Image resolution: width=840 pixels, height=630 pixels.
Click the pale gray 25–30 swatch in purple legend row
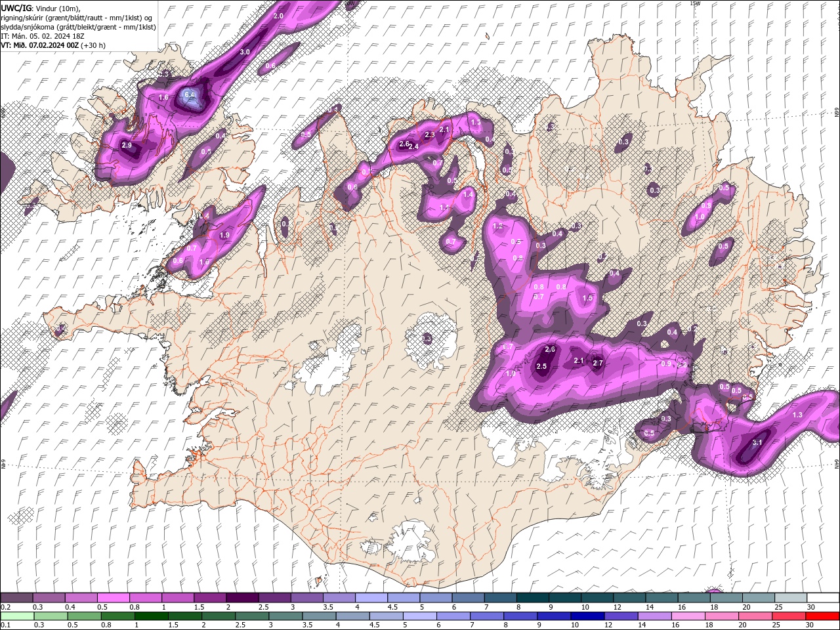pyautogui.click(x=790, y=598)
